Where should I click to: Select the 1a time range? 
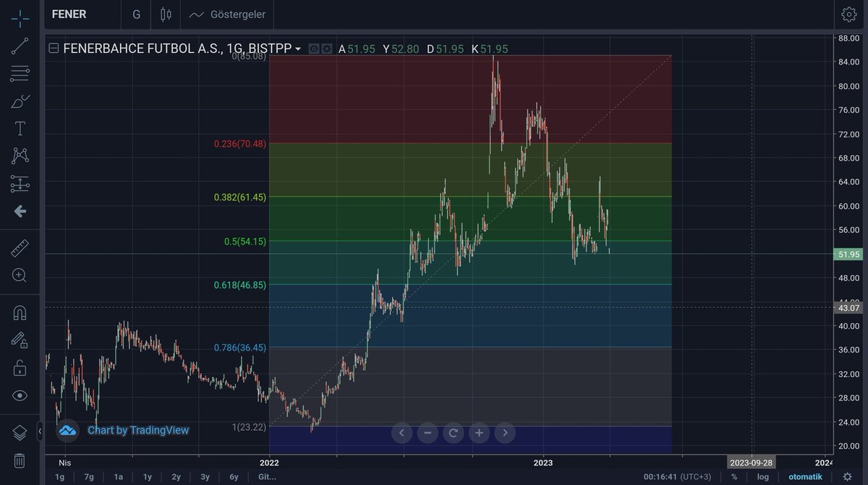pos(118,477)
